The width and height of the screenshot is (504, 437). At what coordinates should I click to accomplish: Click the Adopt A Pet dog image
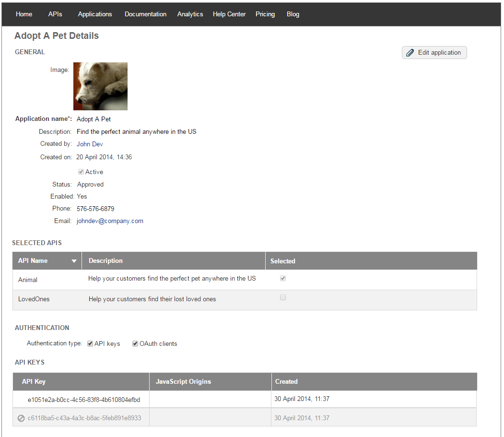pos(100,86)
